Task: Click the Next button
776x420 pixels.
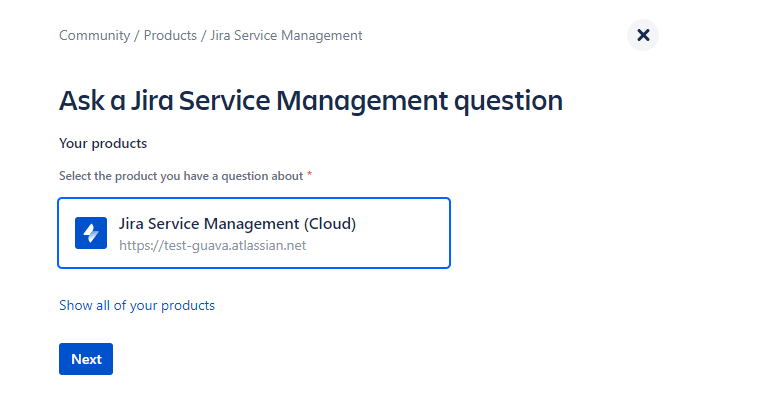Action: pyautogui.click(x=86, y=359)
